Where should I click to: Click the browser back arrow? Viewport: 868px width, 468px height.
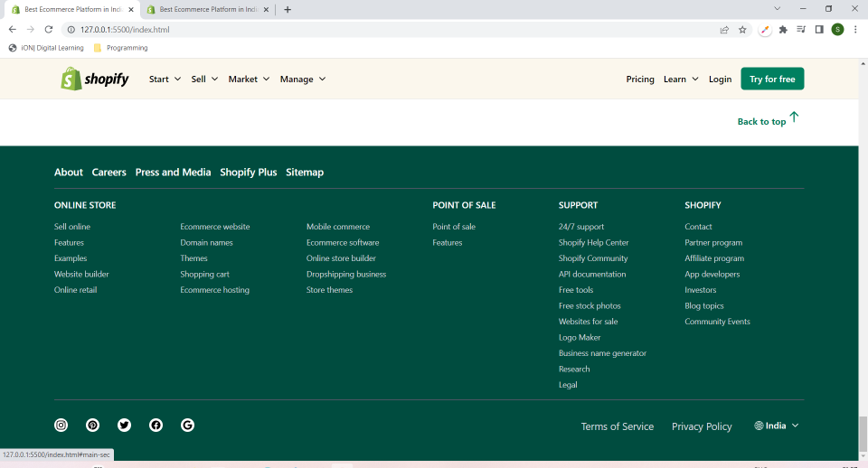12,29
